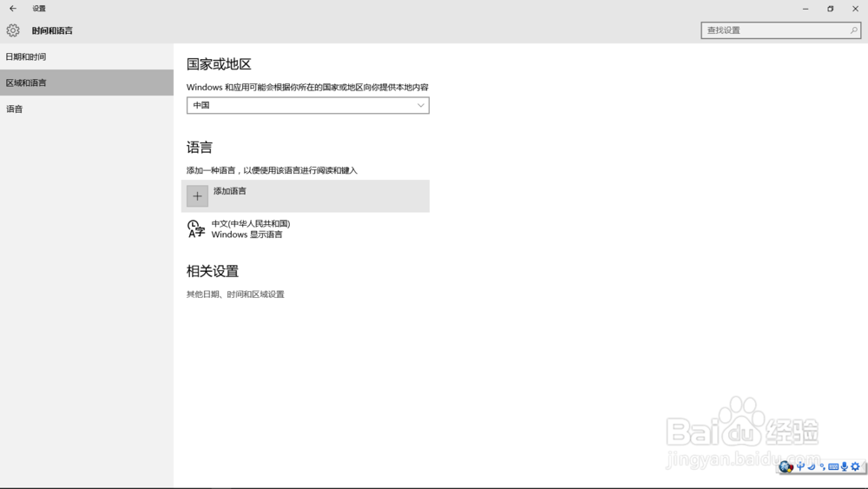Image resolution: width=868 pixels, height=489 pixels.
Task: Click the input method logo icon
Action: click(x=786, y=466)
